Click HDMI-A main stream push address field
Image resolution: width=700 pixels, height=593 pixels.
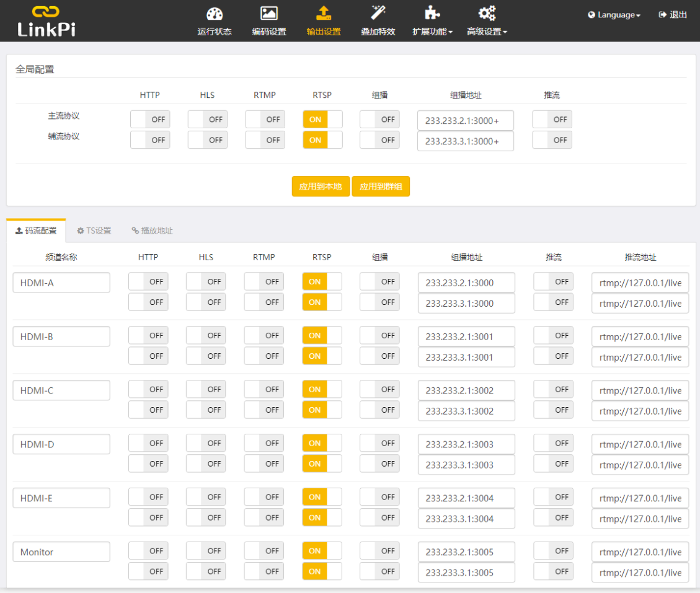pos(640,283)
